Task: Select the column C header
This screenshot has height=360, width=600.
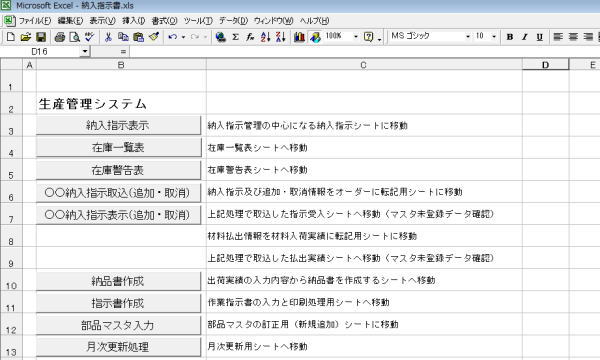Action: pos(364,65)
